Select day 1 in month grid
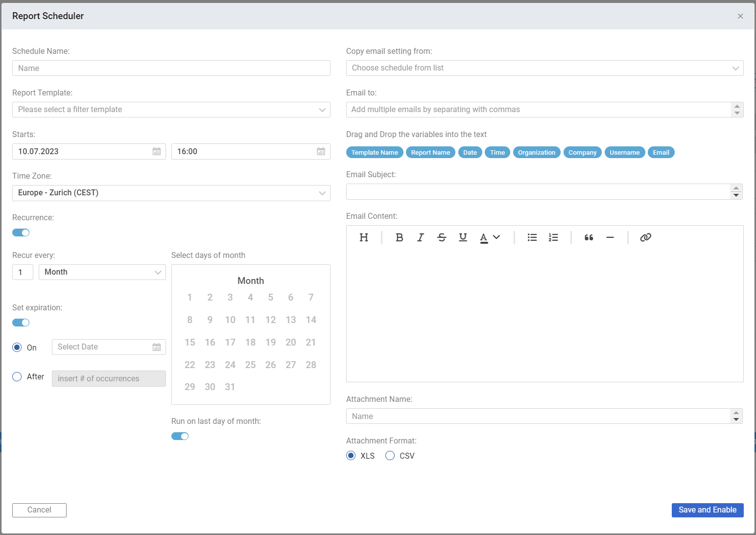756x535 pixels. tap(189, 297)
